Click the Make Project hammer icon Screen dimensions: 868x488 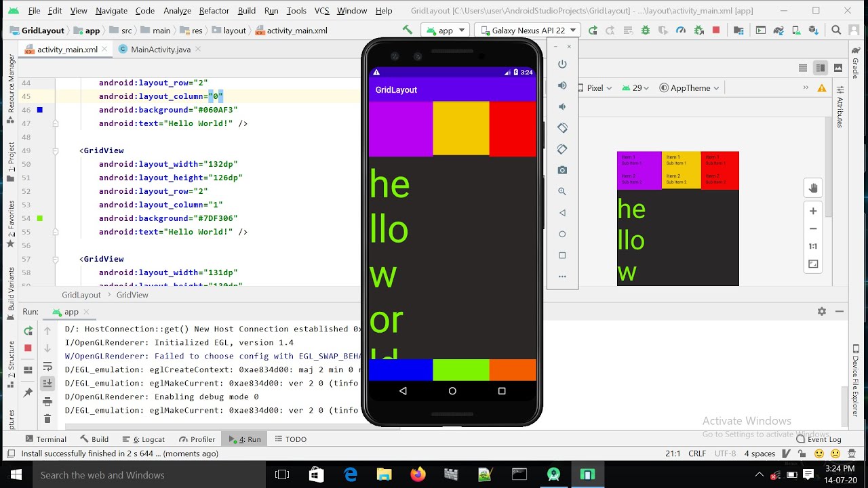pyautogui.click(x=408, y=30)
